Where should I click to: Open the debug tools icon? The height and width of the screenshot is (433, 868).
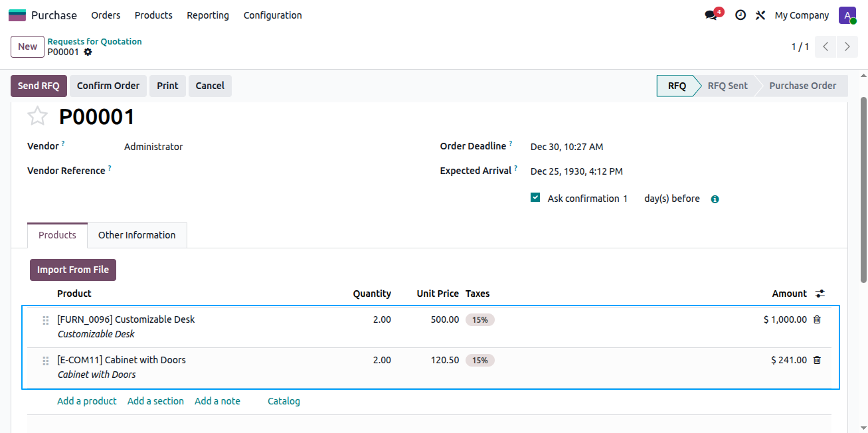click(x=760, y=15)
